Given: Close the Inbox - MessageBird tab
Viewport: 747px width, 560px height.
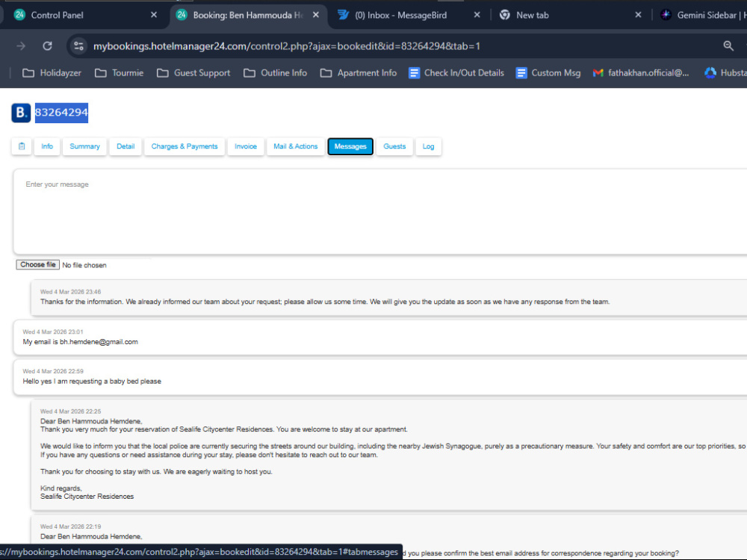Looking at the screenshot, I should pyautogui.click(x=477, y=15).
